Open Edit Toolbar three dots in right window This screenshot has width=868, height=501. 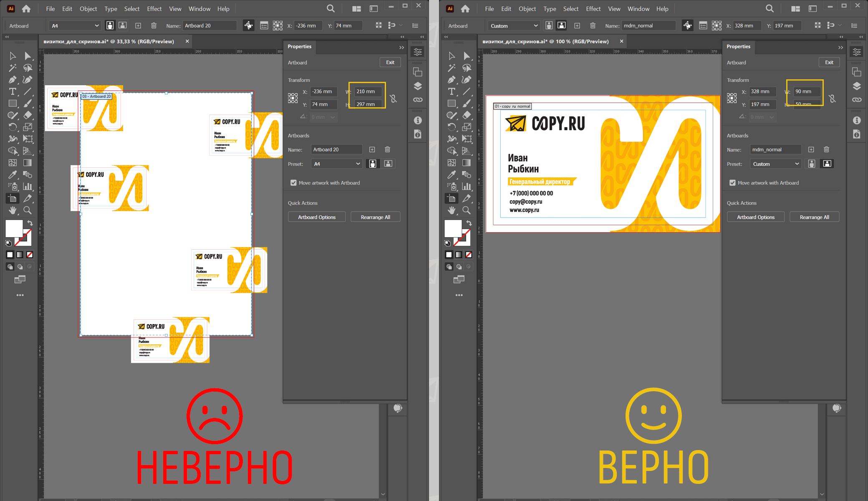point(459,295)
